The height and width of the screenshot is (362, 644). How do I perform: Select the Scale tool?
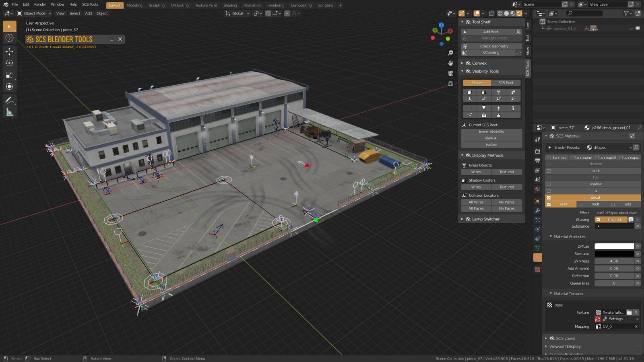point(9,75)
